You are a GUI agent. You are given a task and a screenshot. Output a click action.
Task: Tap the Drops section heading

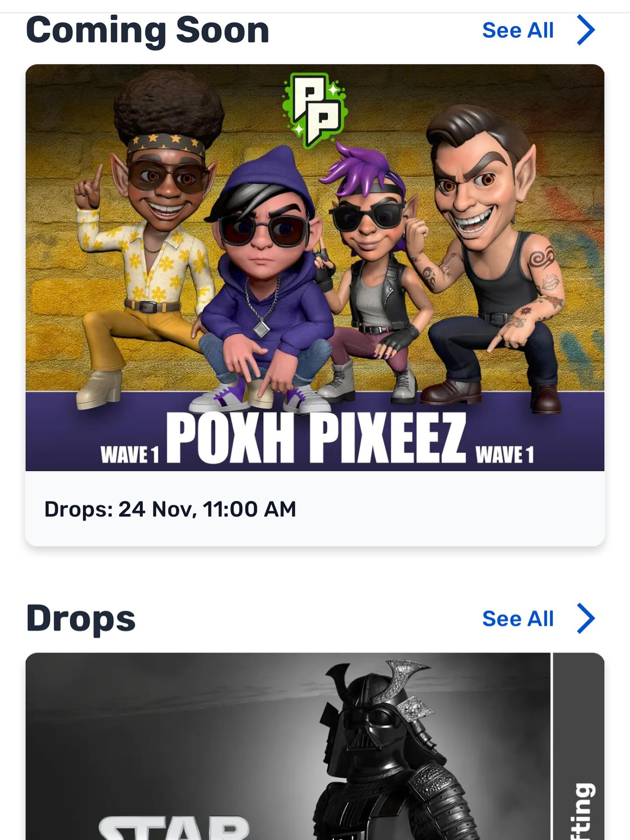pos(81,619)
